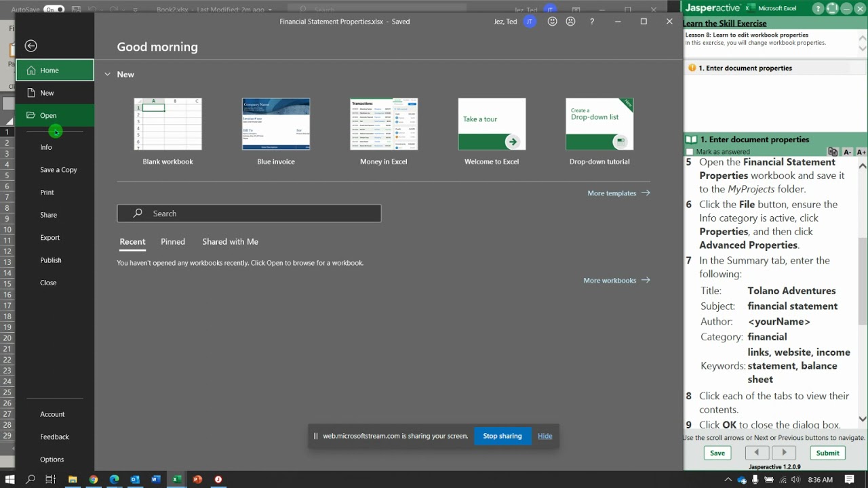Choose Open in the backstage sidebar
The image size is (868, 488).
coord(55,115)
